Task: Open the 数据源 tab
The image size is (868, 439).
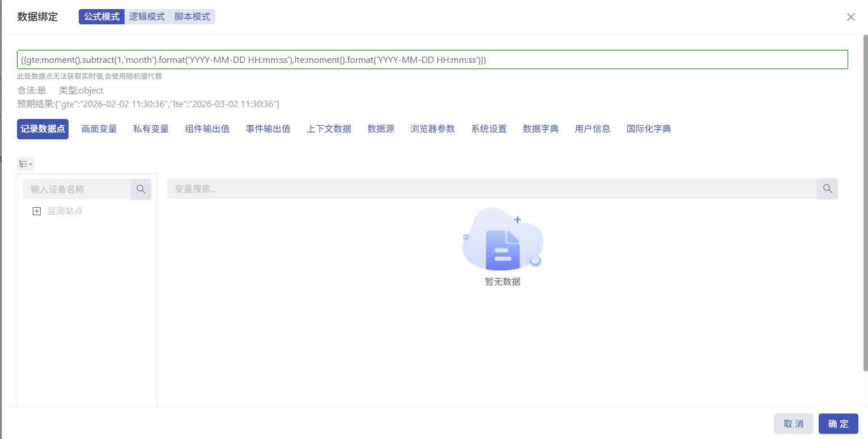Action: pos(381,129)
